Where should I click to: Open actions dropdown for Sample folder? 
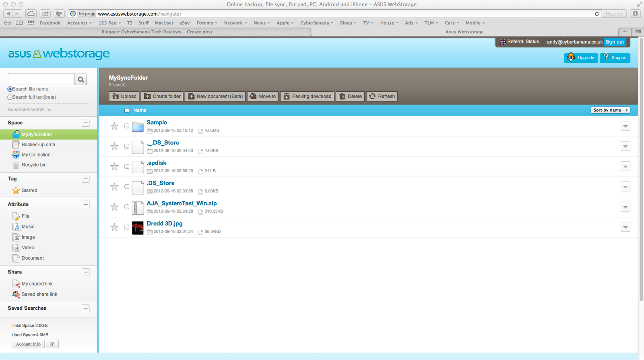[625, 126]
